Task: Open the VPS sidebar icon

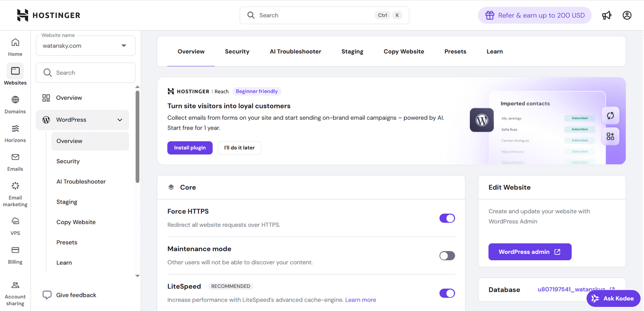Action: (x=15, y=221)
